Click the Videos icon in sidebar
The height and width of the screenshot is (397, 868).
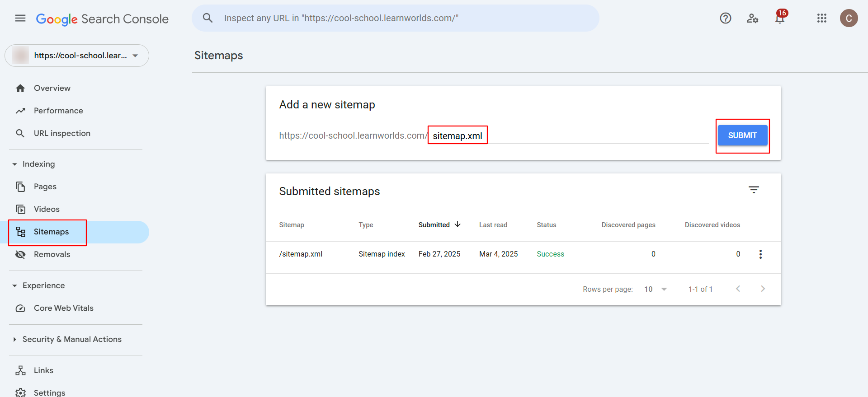[x=20, y=209]
